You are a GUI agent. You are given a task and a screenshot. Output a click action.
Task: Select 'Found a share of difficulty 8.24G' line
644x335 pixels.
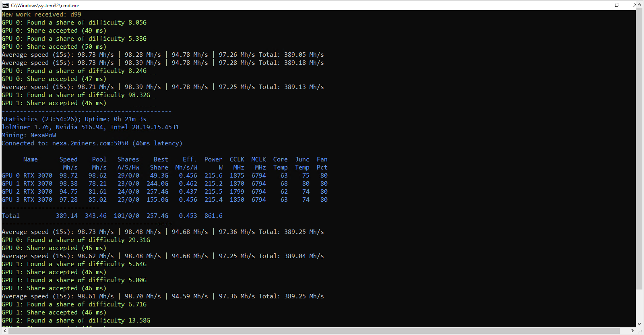[74, 71]
